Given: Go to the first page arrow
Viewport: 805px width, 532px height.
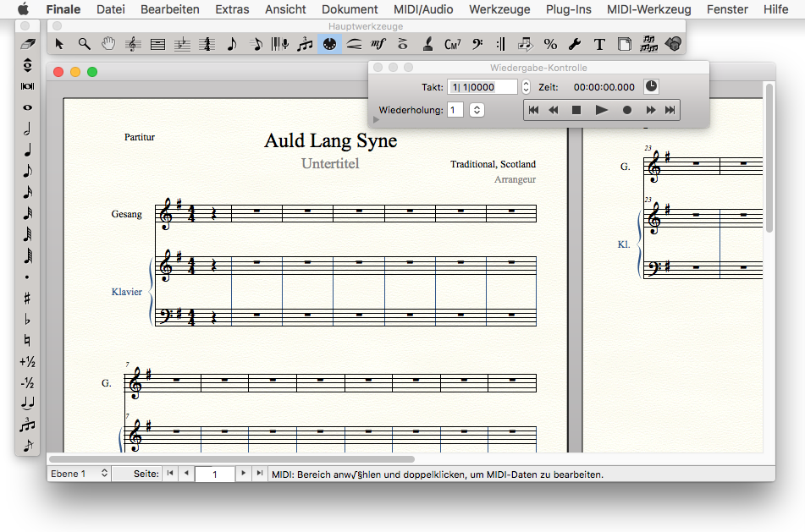Looking at the screenshot, I should pyautogui.click(x=170, y=474).
